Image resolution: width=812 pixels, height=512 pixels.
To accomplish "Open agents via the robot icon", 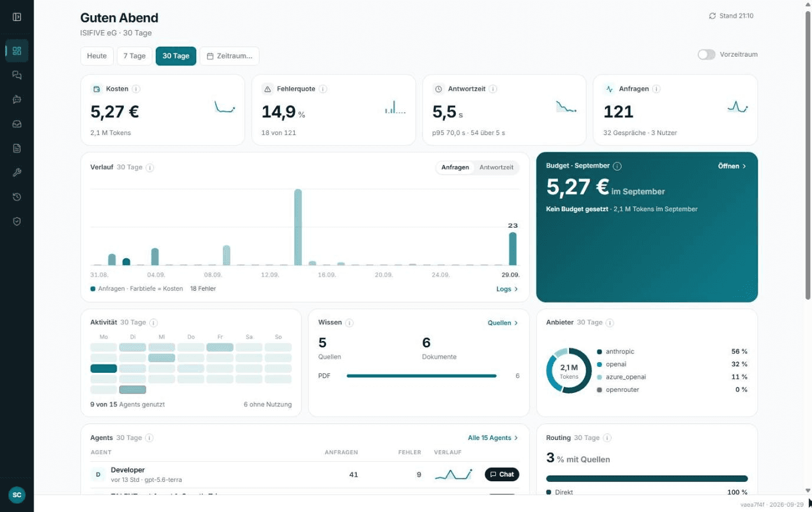I will click(17, 100).
